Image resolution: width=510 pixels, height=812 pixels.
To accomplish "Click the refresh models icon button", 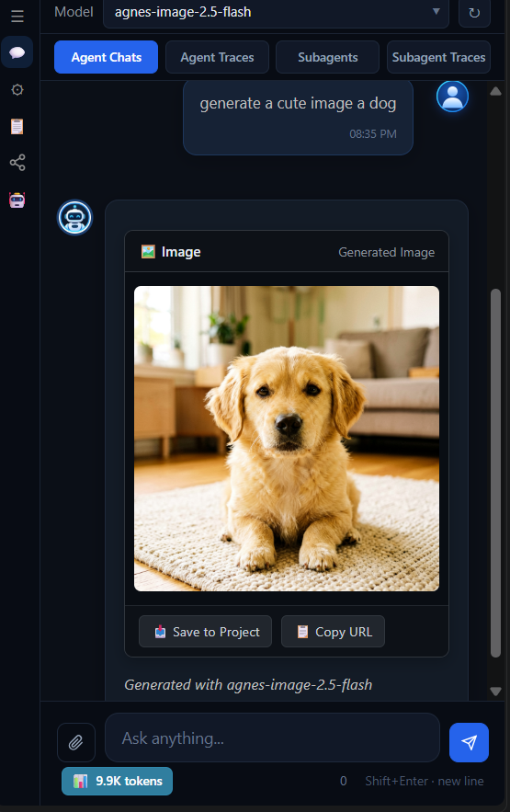I will tap(474, 13).
